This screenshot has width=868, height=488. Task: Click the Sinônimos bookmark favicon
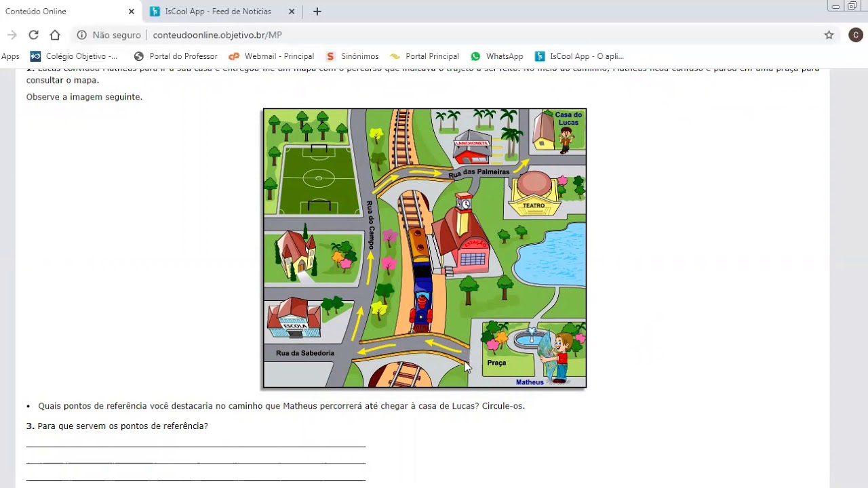pyautogui.click(x=330, y=56)
